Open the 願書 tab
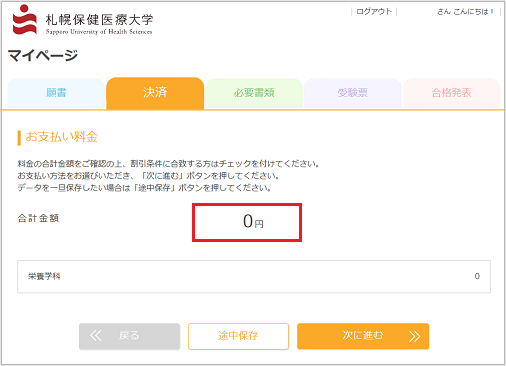Image resolution: width=506 pixels, height=366 pixels. pyautogui.click(x=56, y=93)
